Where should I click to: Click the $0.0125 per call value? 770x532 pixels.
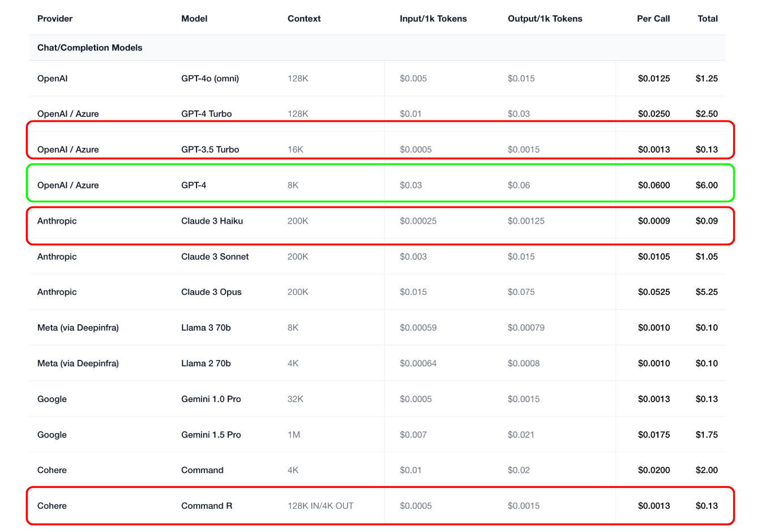[654, 79]
